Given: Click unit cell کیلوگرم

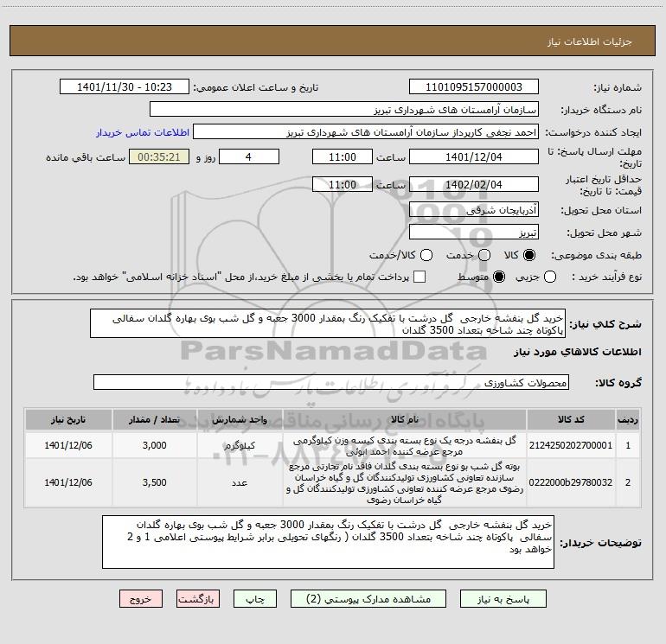Looking at the screenshot, I should click(x=240, y=445).
